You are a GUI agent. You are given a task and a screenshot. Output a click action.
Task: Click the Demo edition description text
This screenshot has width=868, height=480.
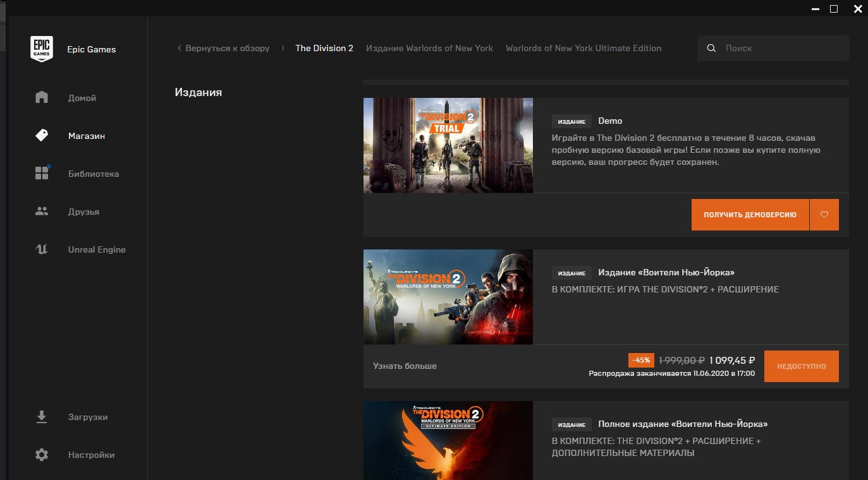[686, 150]
